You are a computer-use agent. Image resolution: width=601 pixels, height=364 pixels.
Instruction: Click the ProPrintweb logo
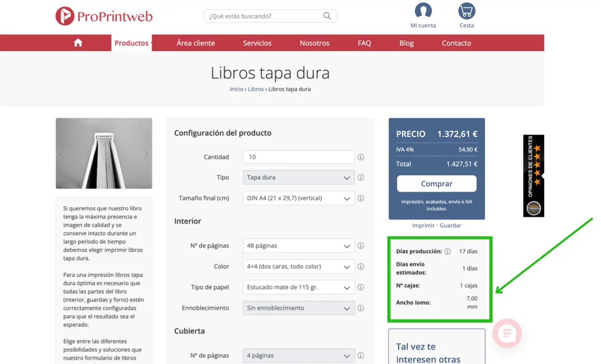click(104, 16)
